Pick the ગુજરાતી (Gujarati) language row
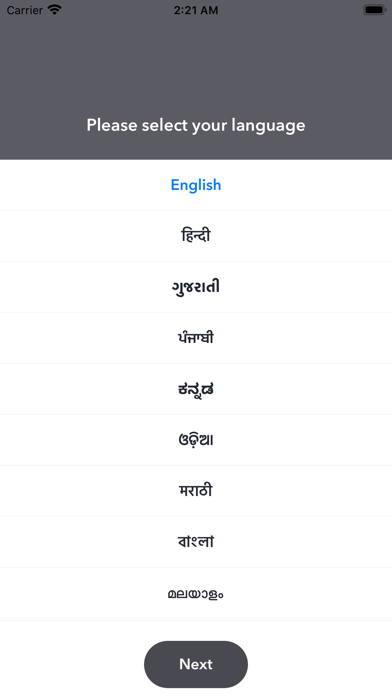392x696 pixels. [x=196, y=287]
